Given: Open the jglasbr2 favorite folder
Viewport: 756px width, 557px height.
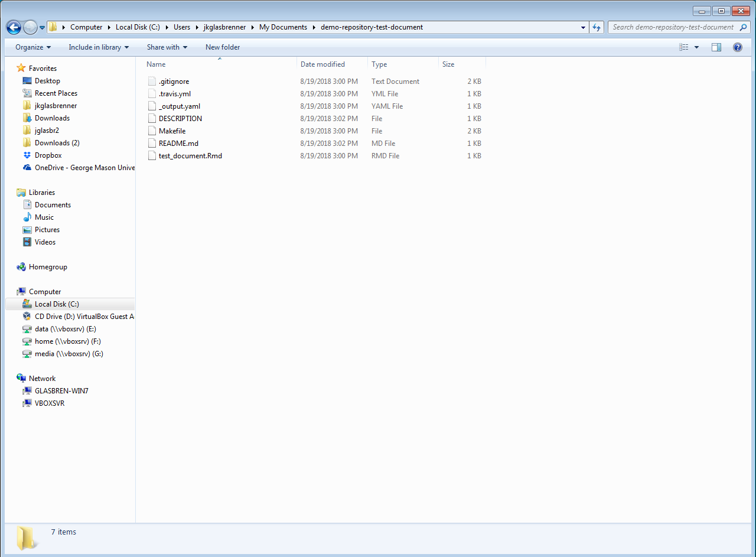Looking at the screenshot, I should click(x=47, y=131).
